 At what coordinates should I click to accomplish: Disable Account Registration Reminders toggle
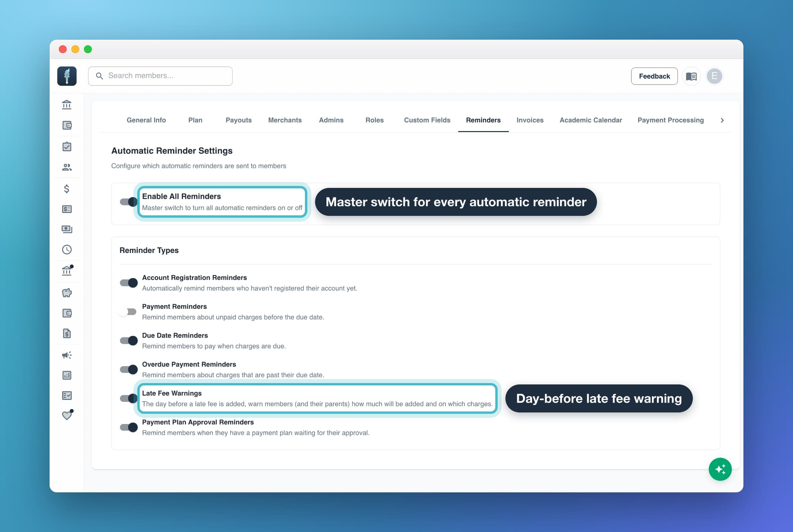(129, 283)
